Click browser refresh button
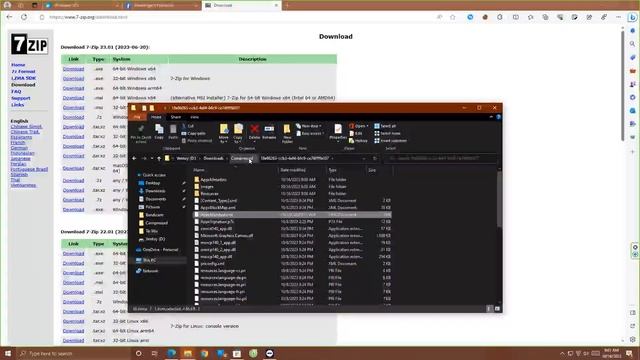The width and height of the screenshot is (640, 360). point(24,17)
